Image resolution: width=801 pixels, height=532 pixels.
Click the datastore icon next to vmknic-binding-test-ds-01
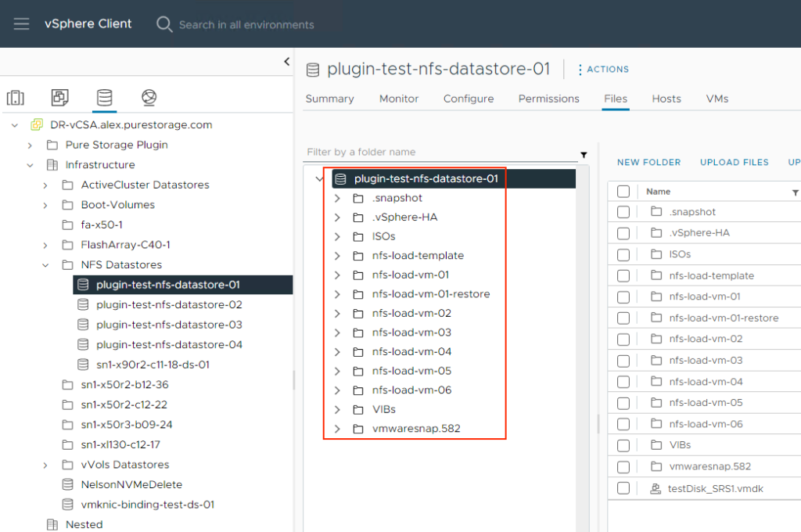67,505
